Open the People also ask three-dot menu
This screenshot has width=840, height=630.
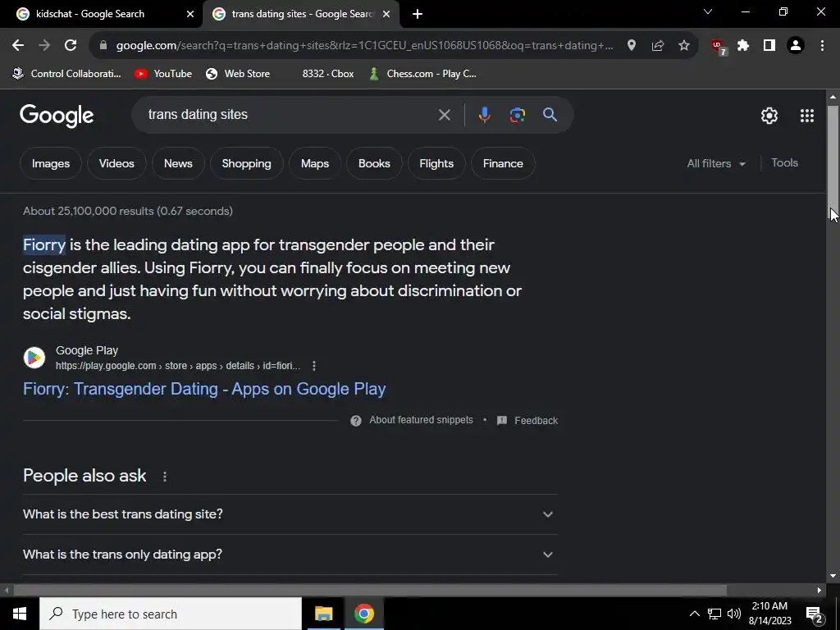[164, 477]
